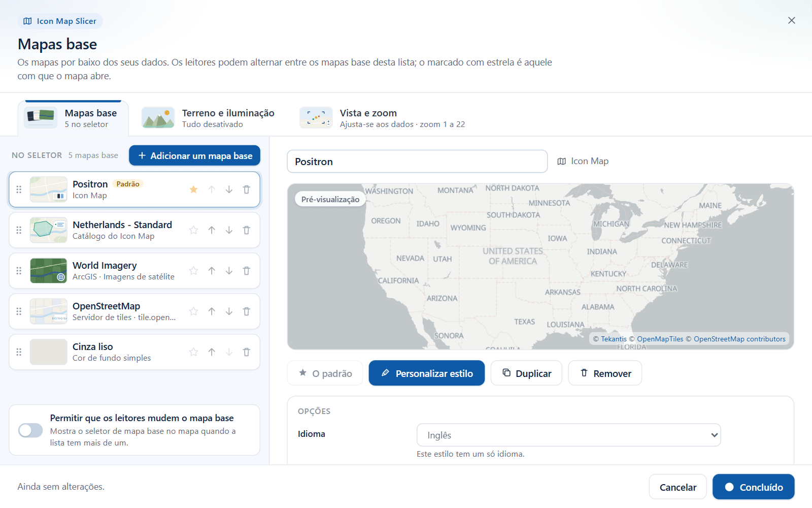Move OpenStreetMap up one position

212,311
